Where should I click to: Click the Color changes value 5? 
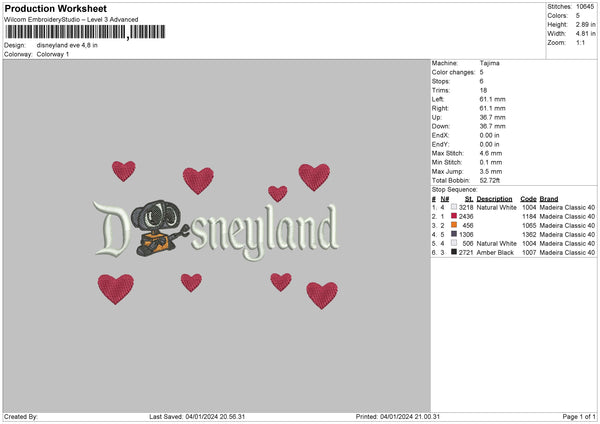481,72
